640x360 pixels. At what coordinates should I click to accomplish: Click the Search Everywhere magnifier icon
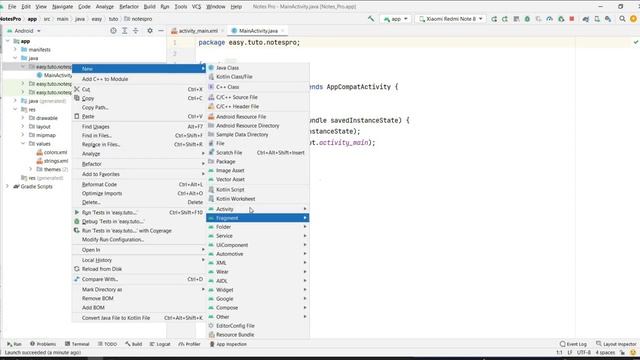622,19
